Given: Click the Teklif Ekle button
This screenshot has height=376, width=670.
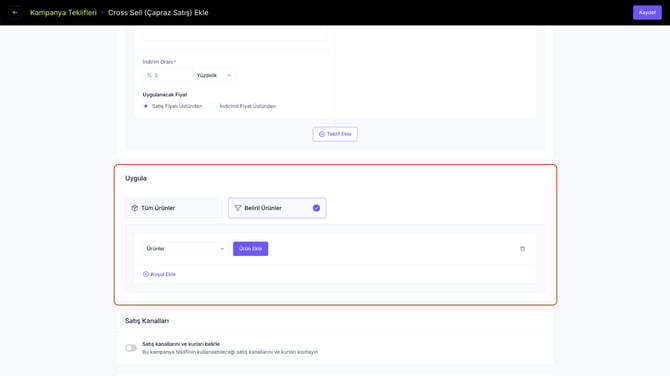Looking at the screenshot, I should (335, 134).
